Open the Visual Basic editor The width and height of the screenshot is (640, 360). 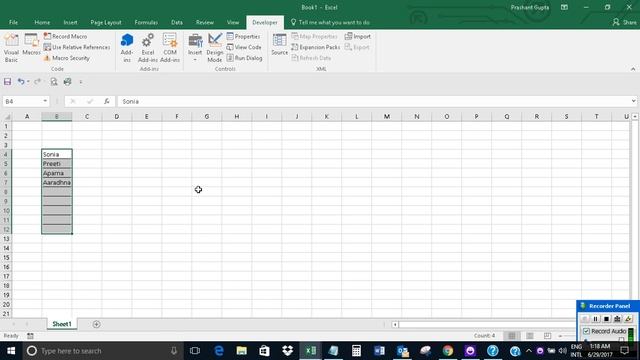[x=11, y=48]
